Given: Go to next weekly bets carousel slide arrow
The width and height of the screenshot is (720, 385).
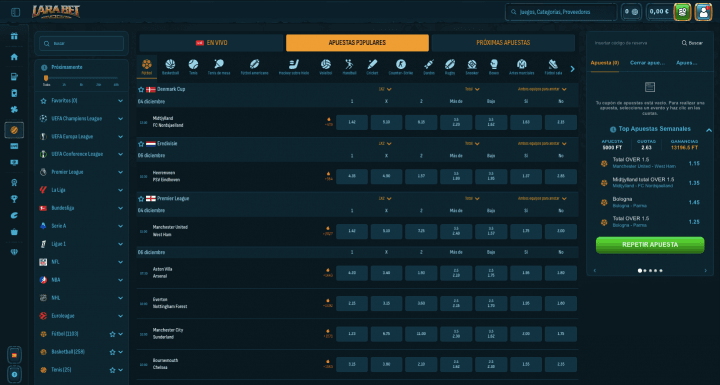Looking at the screenshot, I should click(706, 271).
